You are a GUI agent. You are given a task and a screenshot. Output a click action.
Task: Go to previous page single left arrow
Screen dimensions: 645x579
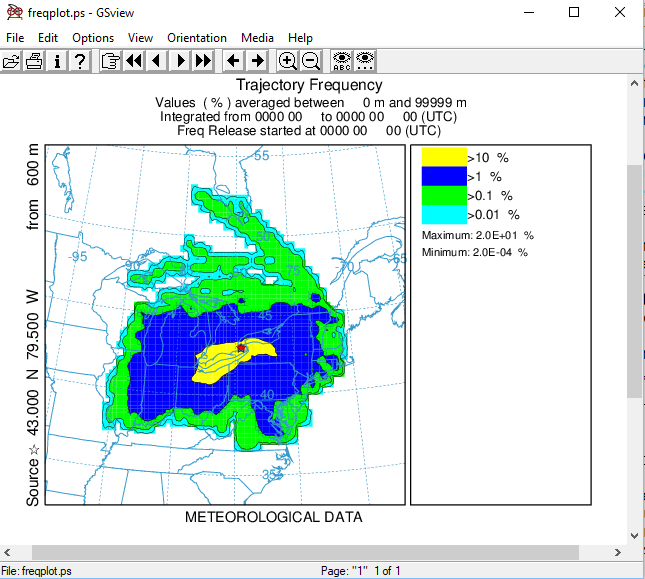(x=156, y=61)
